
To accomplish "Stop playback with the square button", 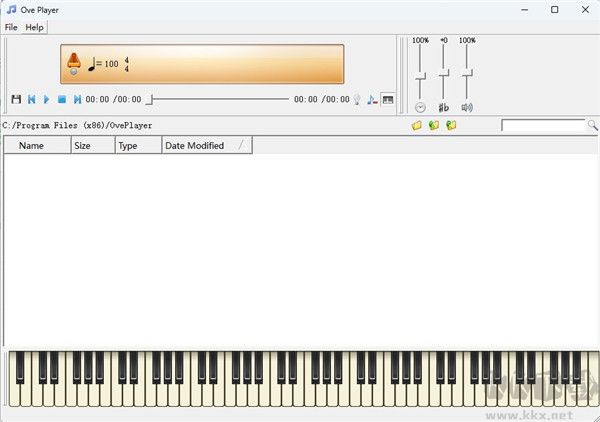I will (62, 99).
